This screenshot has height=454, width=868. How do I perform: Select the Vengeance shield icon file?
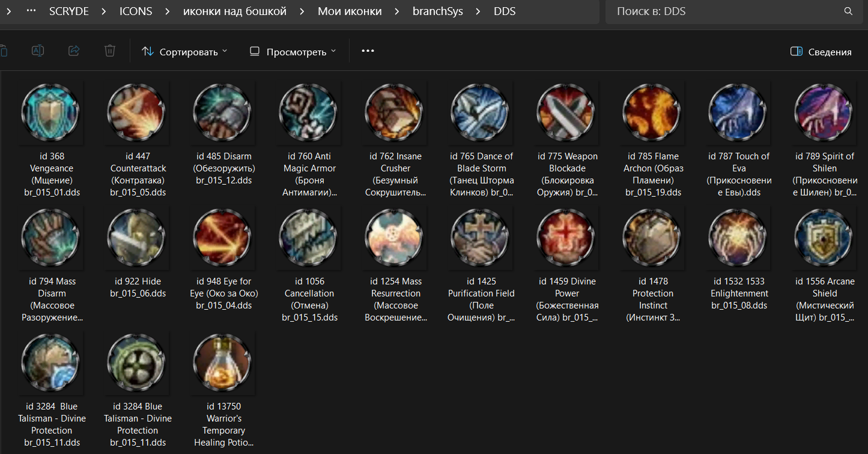pyautogui.click(x=50, y=112)
